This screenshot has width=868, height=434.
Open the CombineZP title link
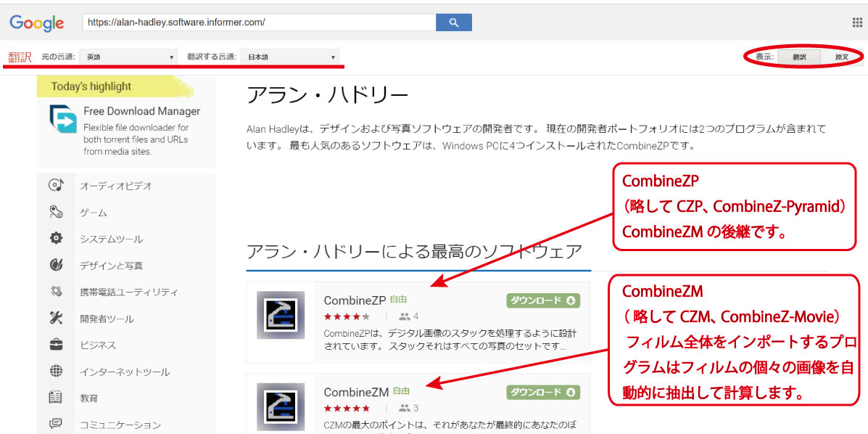click(x=355, y=300)
